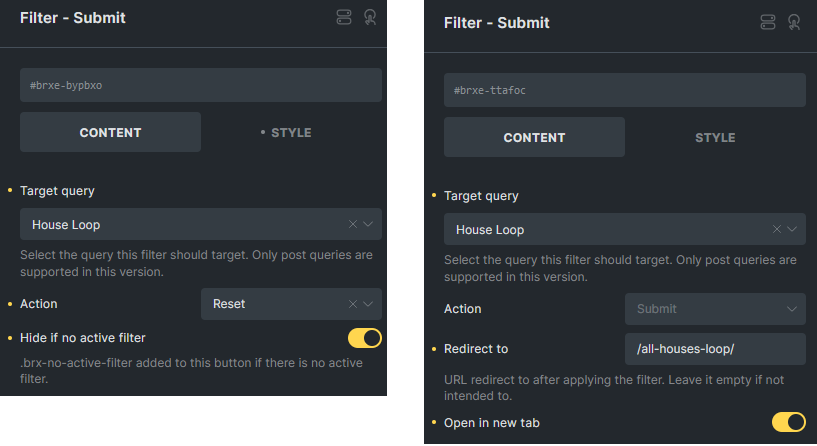
Task: Toggle Hide if no active filter switch
Action: tap(364, 338)
